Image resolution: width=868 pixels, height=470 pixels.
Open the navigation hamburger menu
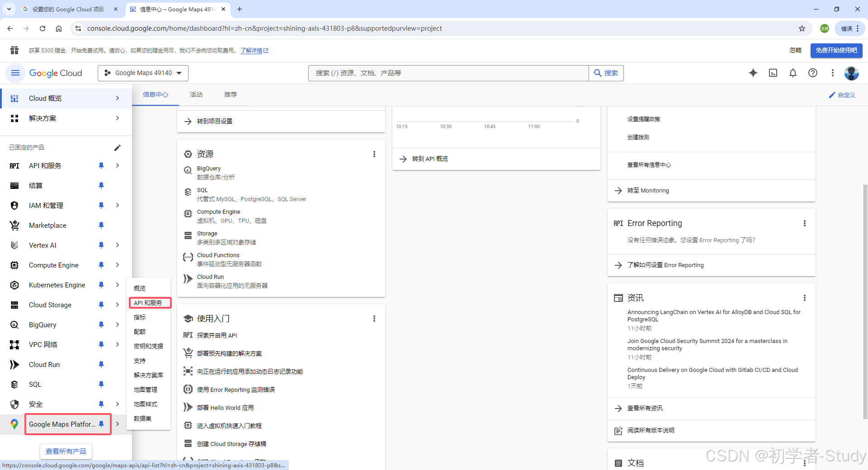15,73
